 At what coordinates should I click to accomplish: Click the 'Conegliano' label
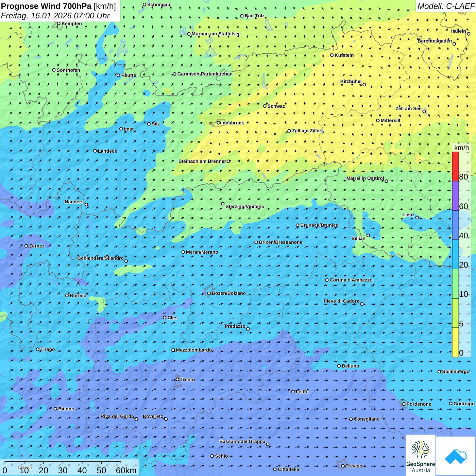point(367,419)
